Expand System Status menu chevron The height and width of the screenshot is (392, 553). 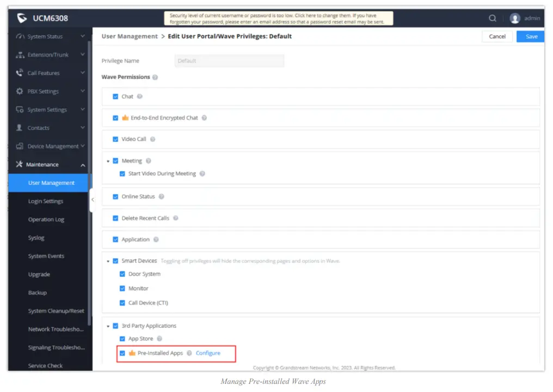click(83, 36)
